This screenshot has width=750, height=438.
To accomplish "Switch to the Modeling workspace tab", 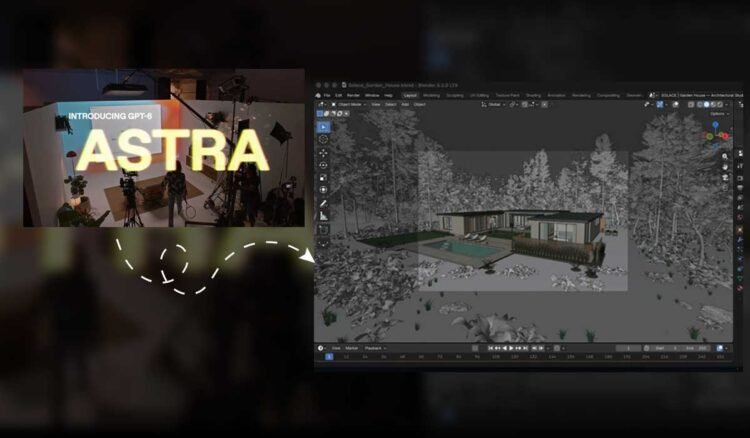I will coord(431,96).
